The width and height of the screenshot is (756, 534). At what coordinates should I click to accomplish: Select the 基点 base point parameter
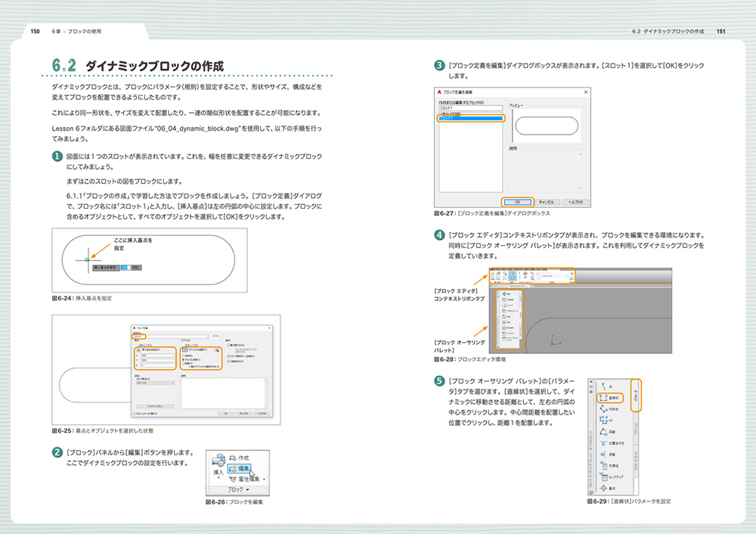tap(608, 488)
